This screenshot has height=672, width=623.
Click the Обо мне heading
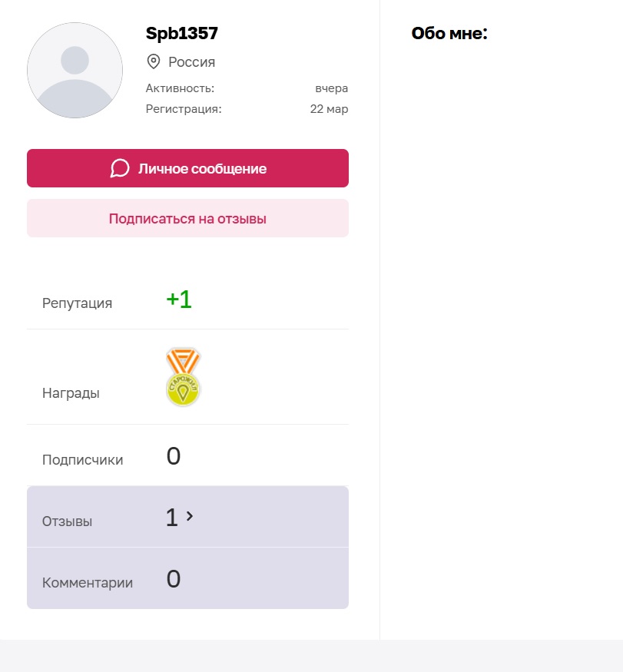449,33
